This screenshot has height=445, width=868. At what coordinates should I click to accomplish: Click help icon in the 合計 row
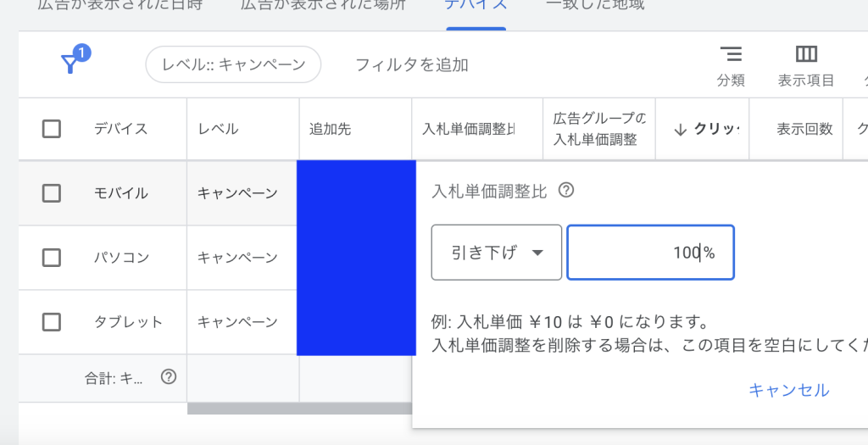point(169,377)
